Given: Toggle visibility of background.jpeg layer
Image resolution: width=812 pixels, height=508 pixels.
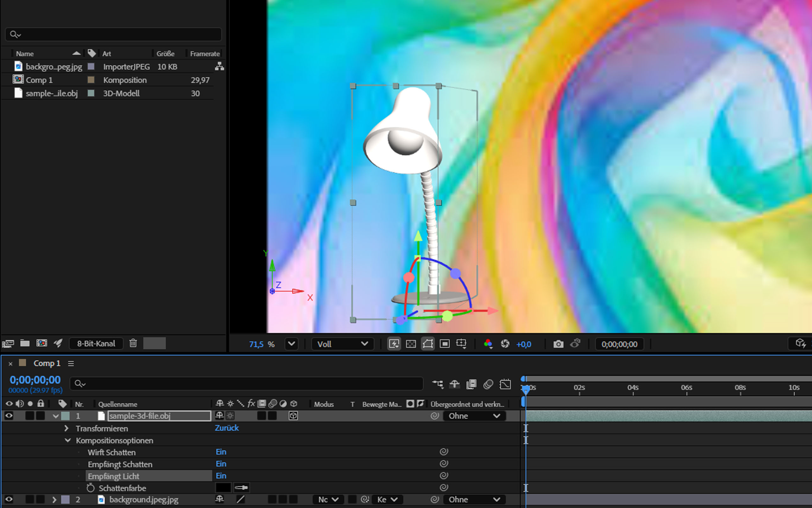Looking at the screenshot, I should pyautogui.click(x=9, y=499).
